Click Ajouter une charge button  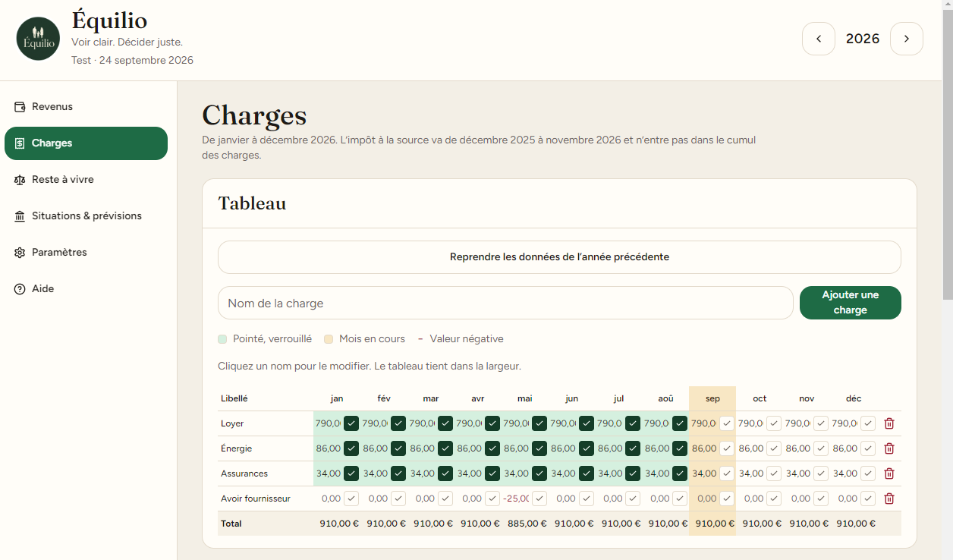coord(851,303)
